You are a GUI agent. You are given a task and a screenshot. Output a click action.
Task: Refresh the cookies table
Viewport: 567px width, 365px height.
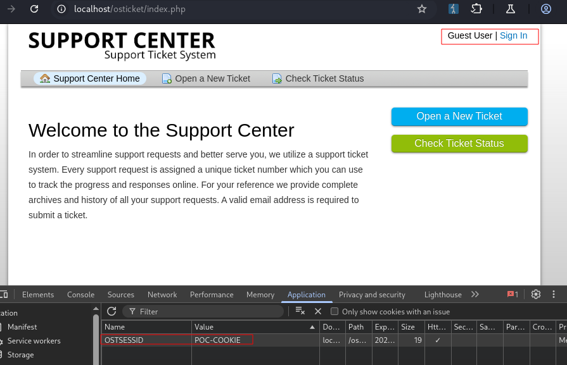tap(111, 311)
